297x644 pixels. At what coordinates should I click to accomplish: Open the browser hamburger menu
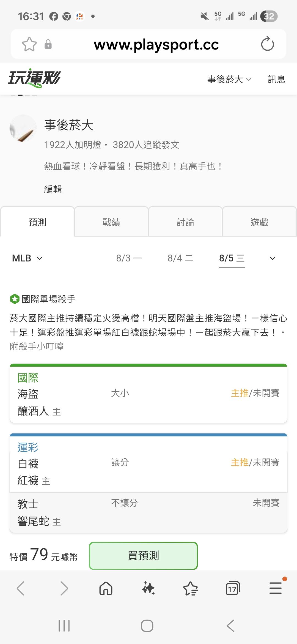(276, 588)
